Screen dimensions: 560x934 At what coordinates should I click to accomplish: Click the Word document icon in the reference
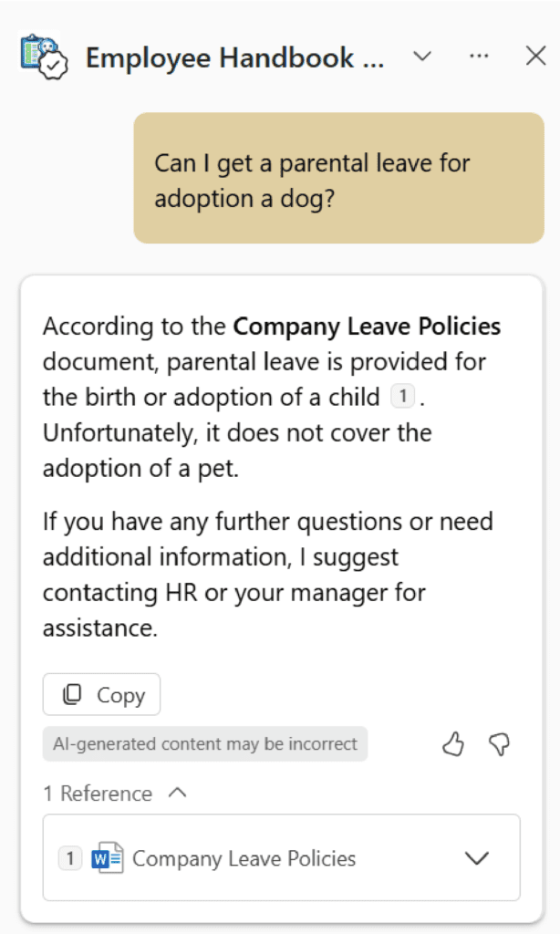(x=108, y=857)
